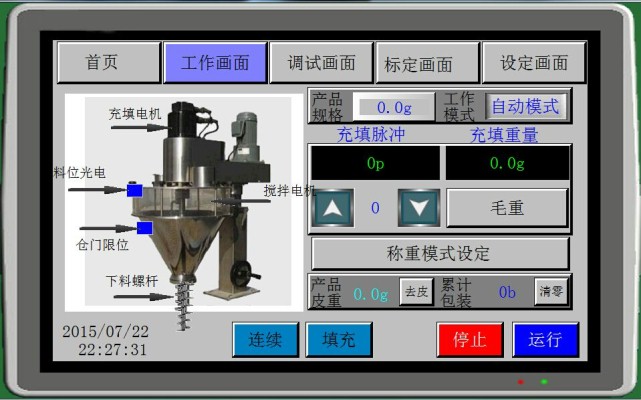Click the stepper value 0 between arrows
The height and width of the screenshot is (400, 641).
click(375, 208)
